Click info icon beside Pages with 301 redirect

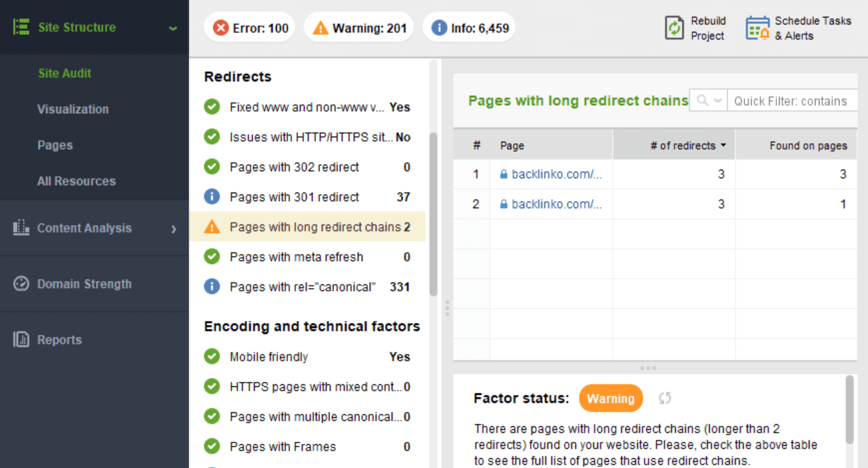[212, 197]
